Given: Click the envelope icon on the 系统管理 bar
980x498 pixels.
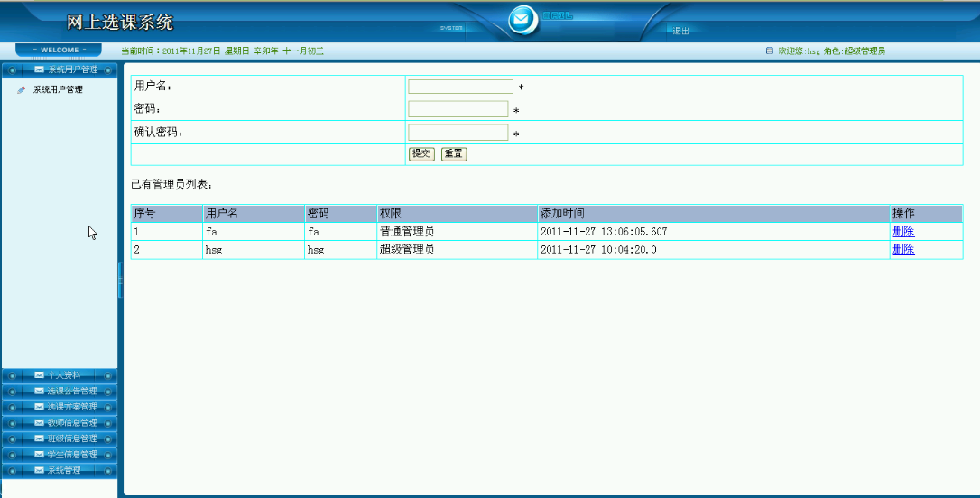Looking at the screenshot, I should click(x=40, y=470).
